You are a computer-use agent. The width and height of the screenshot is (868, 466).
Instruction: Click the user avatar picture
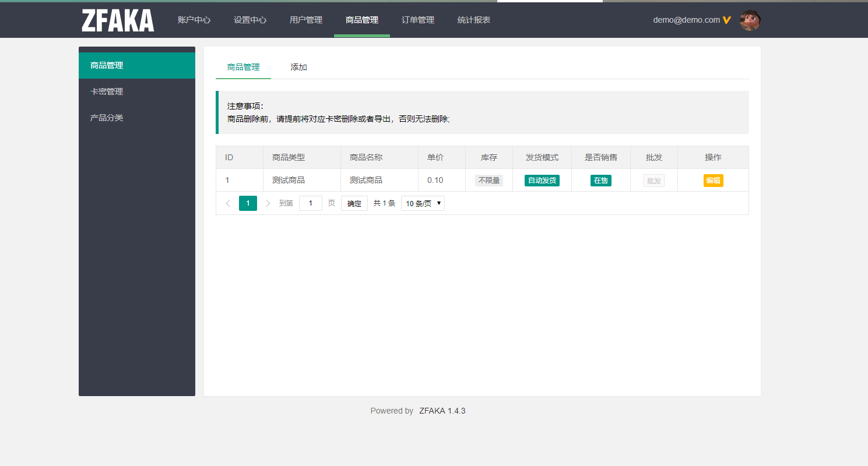tap(750, 20)
